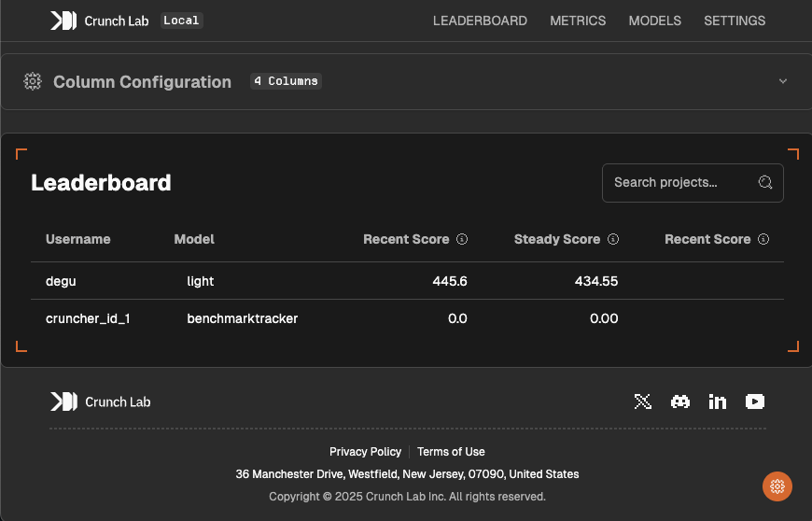Open the Discord social link
812x521 pixels.
[x=680, y=401]
